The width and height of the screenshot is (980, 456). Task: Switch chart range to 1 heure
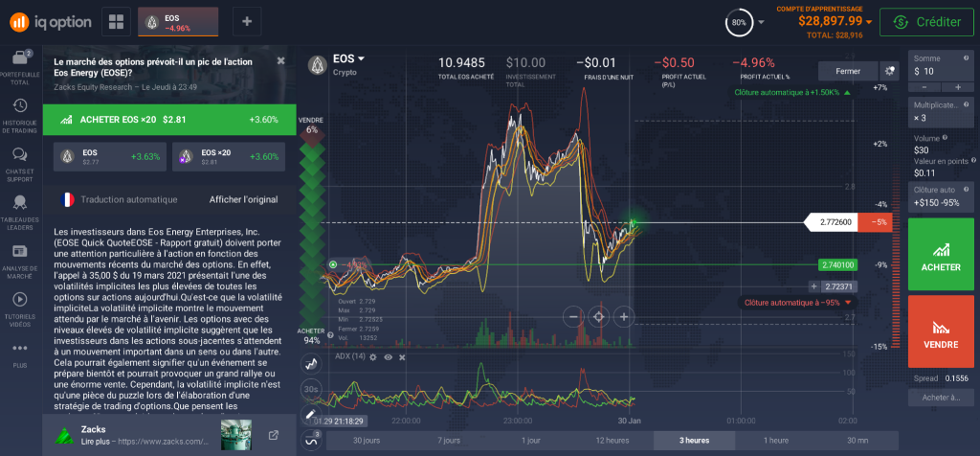(776, 441)
